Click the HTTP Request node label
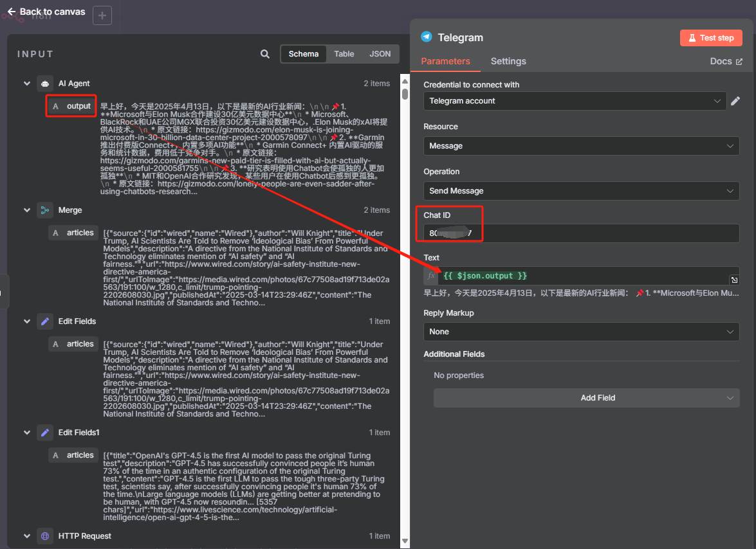Viewport: 756px width, 549px height. tap(84, 536)
